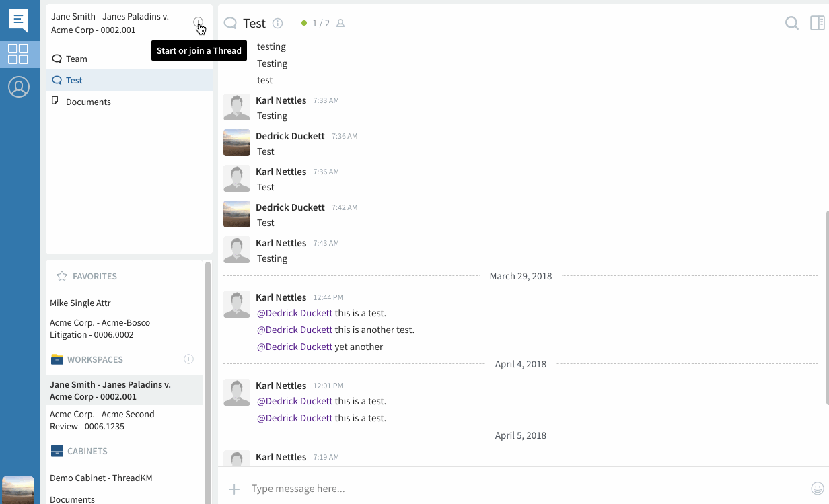This screenshot has height=504, width=829.
Task: Open the dashboard grid icon in the blue sidebar
Action: 20,54
